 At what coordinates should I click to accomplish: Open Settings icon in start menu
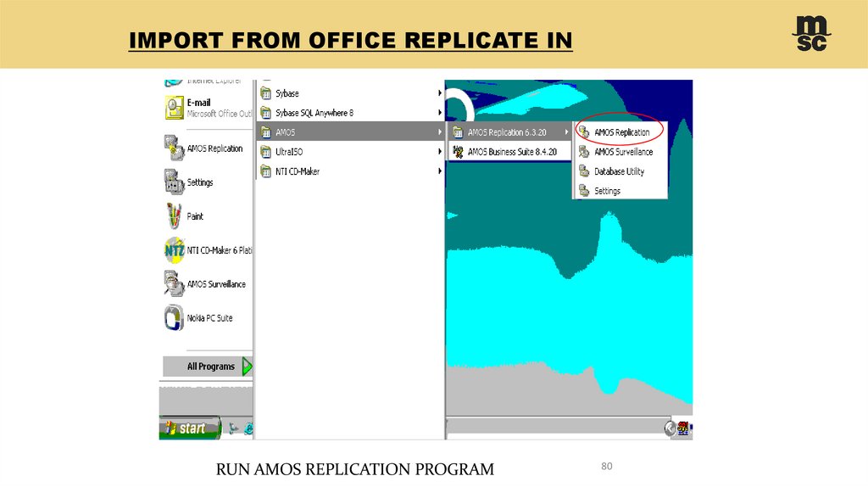click(174, 182)
